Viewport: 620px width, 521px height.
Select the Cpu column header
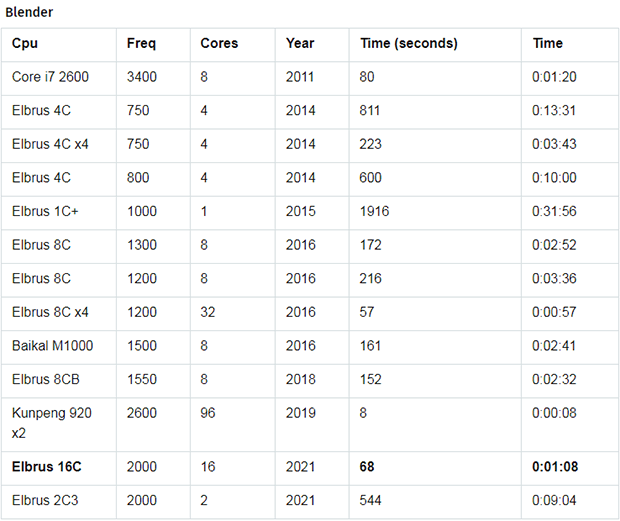25,43
